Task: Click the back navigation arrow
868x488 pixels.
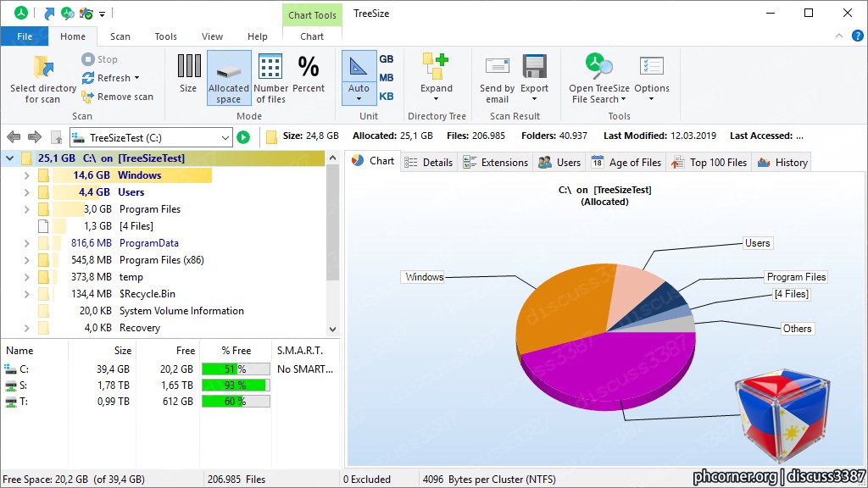Action: [14, 136]
